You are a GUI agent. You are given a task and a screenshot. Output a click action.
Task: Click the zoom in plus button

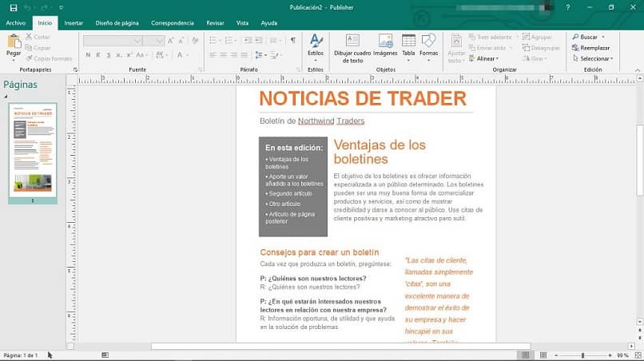click(610, 355)
